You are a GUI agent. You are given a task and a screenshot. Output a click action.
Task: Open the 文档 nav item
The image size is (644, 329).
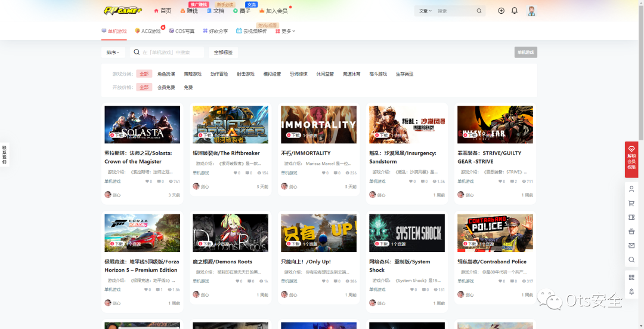(215, 11)
